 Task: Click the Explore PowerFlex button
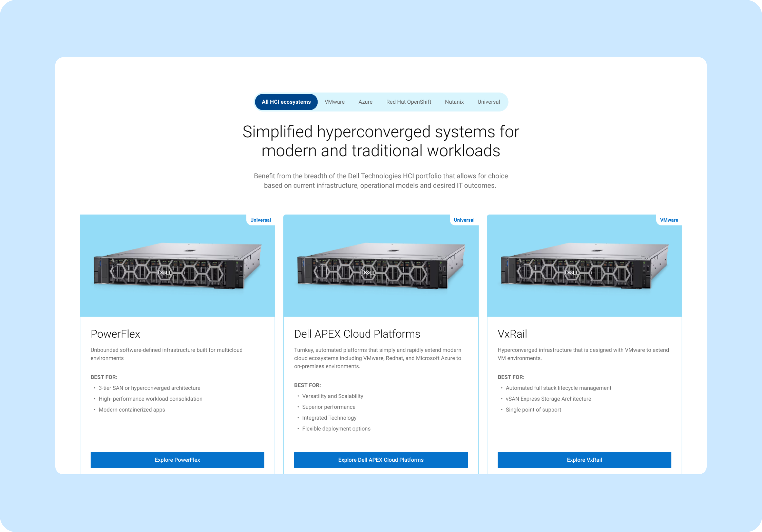point(177,460)
